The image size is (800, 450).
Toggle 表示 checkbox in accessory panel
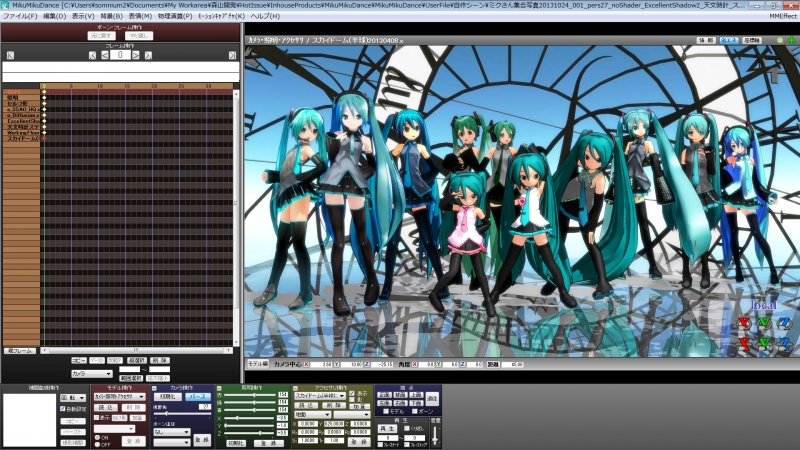(x=352, y=394)
